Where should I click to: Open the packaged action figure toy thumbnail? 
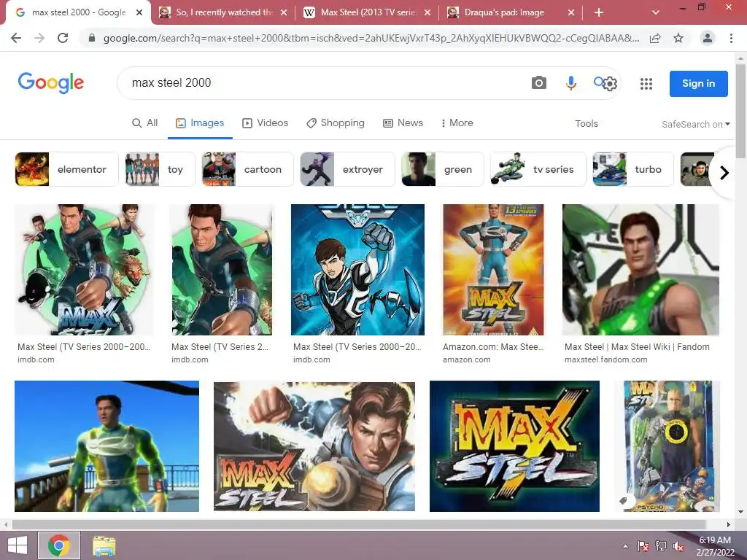pyautogui.click(x=667, y=446)
